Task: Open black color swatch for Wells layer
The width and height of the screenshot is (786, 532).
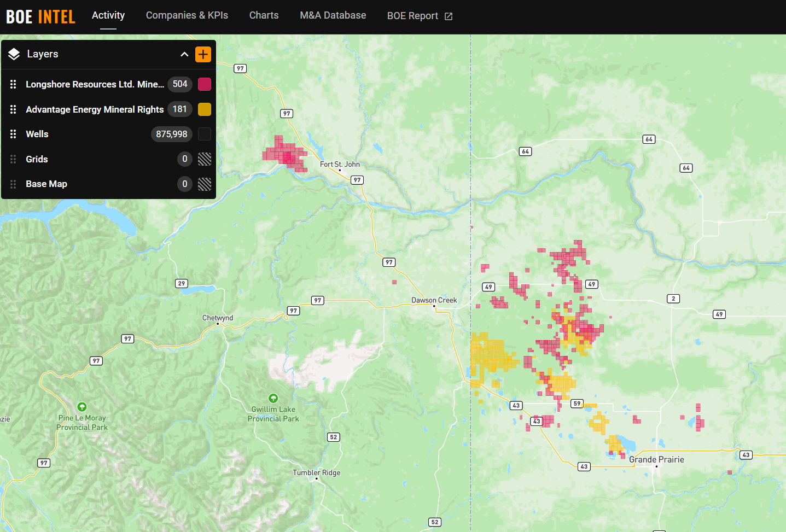Action: tap(205, 134)
